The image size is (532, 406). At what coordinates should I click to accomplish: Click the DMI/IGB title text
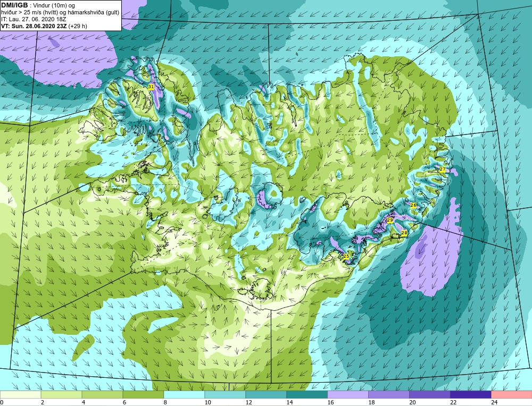[x=14, y=5]
